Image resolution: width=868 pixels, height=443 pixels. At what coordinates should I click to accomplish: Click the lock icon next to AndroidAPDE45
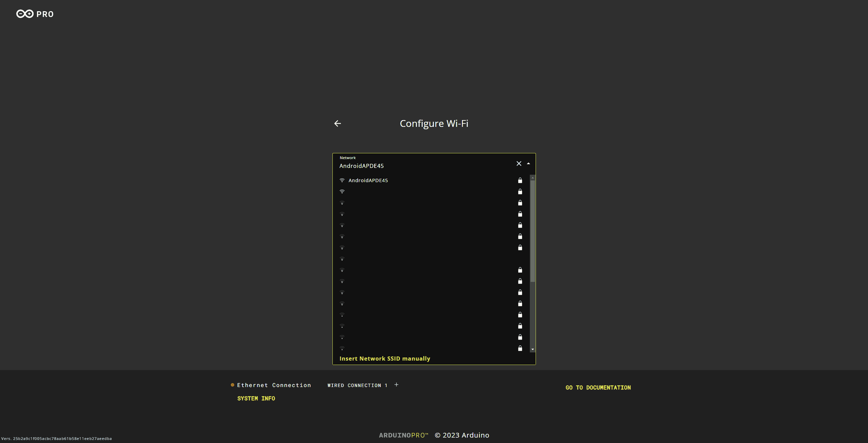(x=520, y=180)
